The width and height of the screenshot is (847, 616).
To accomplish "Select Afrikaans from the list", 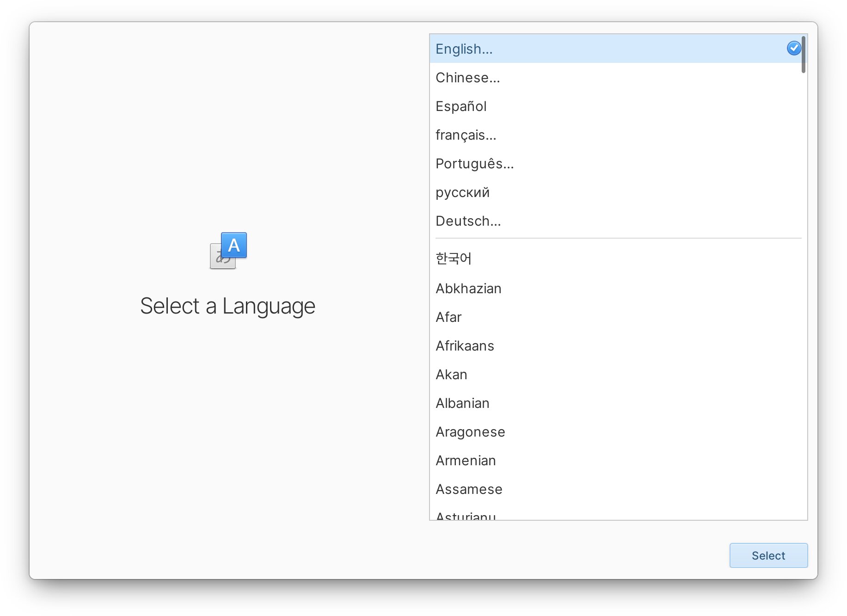I will pos(465,346).
